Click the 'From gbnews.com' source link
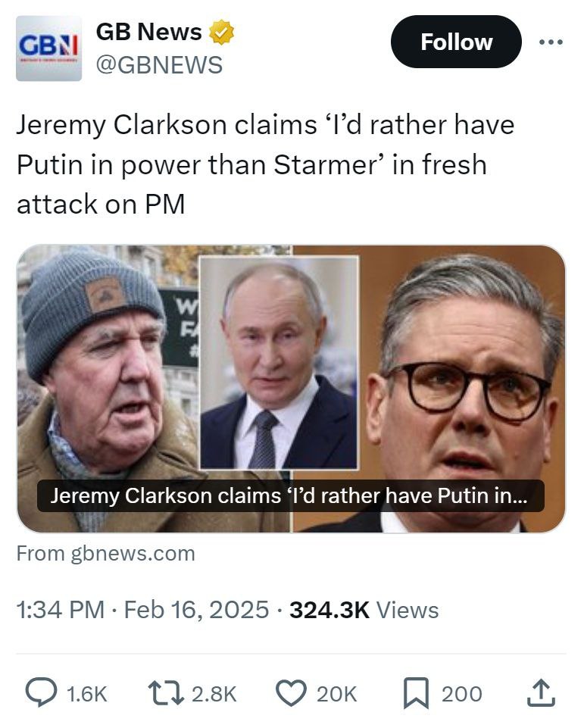This screenshot has width=584, height=728. [x=106, y=554]
